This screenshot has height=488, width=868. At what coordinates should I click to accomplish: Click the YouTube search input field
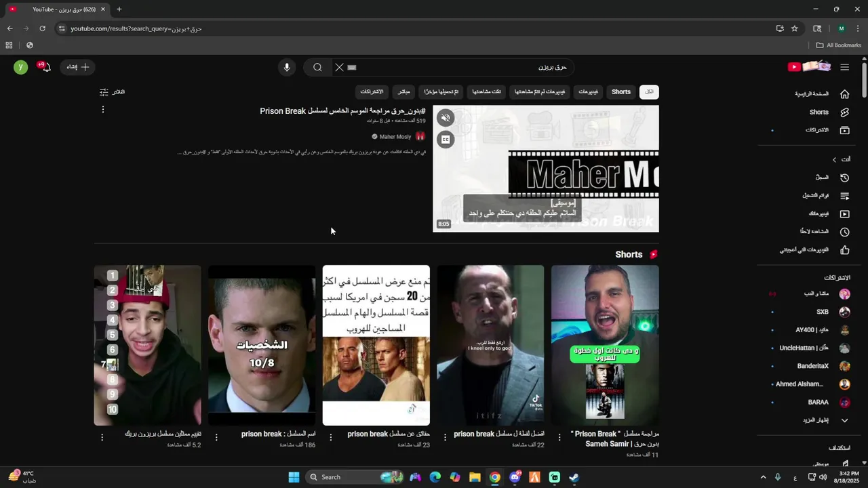click(x=461, y=67)
